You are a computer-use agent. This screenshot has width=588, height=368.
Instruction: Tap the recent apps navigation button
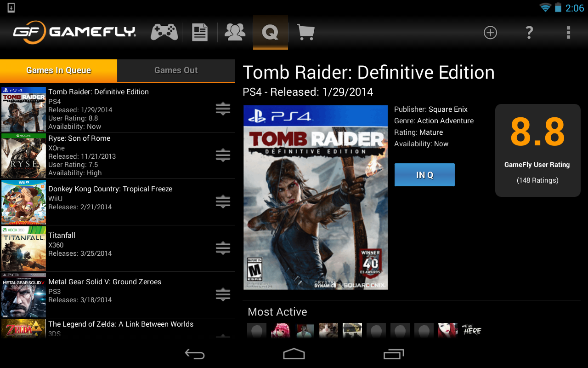(x=394, y=354)
